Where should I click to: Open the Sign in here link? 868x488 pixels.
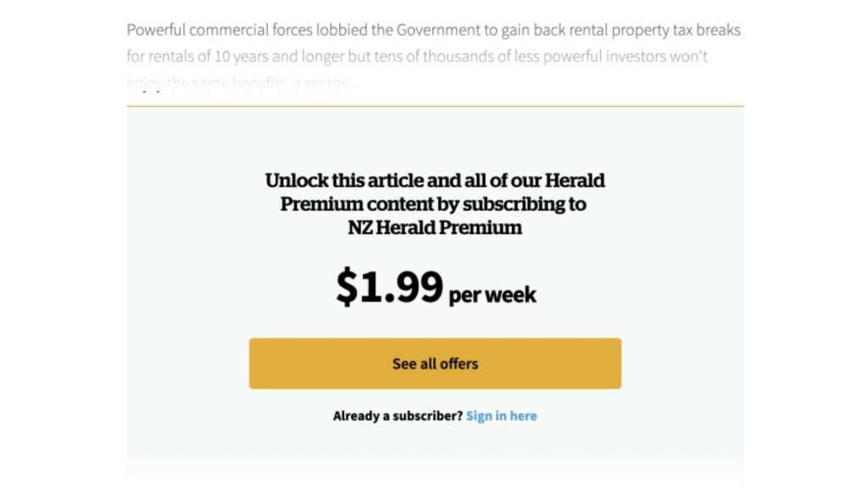(x=501, y=416)
